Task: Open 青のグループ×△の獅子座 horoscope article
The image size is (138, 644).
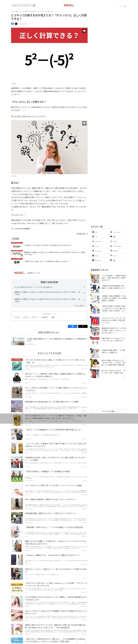Action: coord(56,375)
